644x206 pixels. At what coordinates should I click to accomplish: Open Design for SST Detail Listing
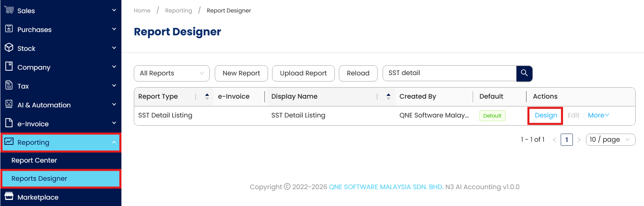point(546,115)
